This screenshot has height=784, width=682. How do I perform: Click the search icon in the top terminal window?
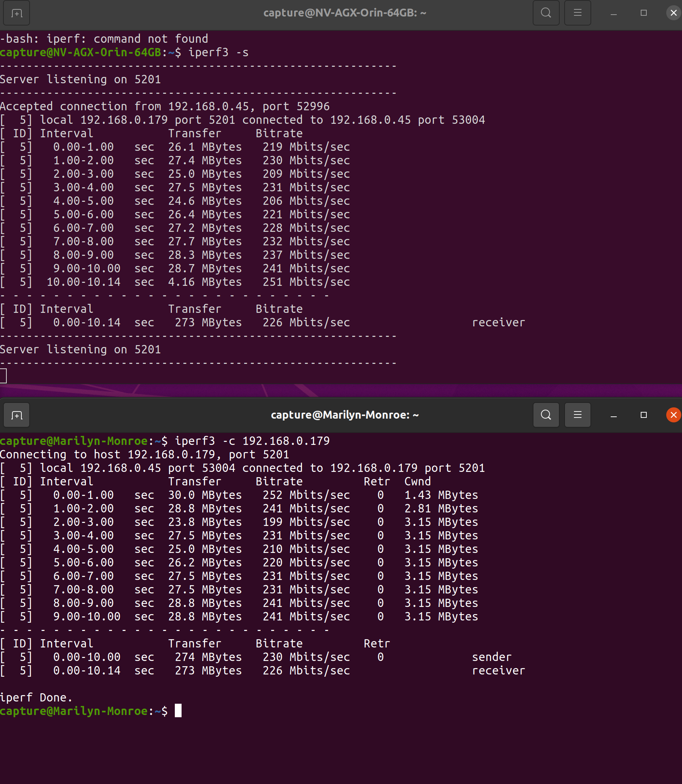click(546, 13)
